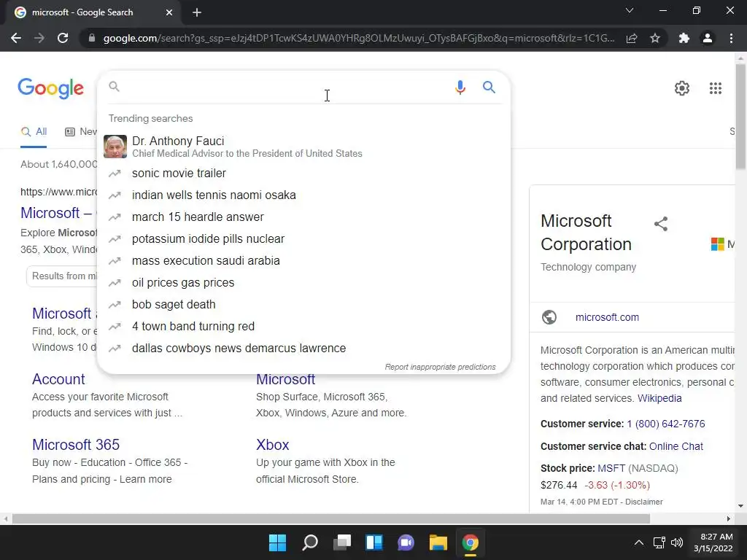Select the bob saget death suggestion
The height and width of the screenshot is (560, 747).
[304, 305]
